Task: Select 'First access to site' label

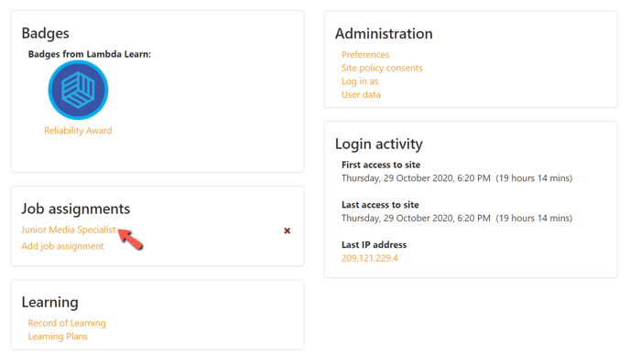Action: tap(381, 165)
